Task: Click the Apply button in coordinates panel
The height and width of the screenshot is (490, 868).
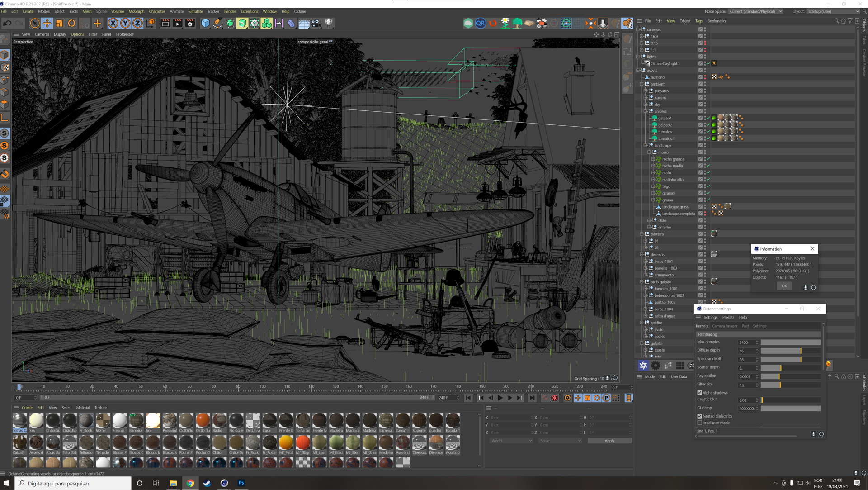Action: click(x=609, y=441)
